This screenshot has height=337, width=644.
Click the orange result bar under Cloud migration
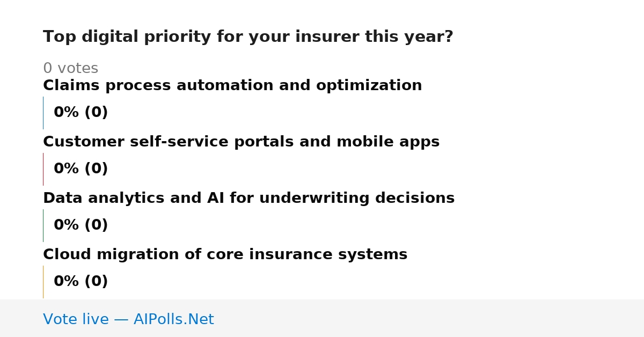pyautogui.click(x=43, y=282)
